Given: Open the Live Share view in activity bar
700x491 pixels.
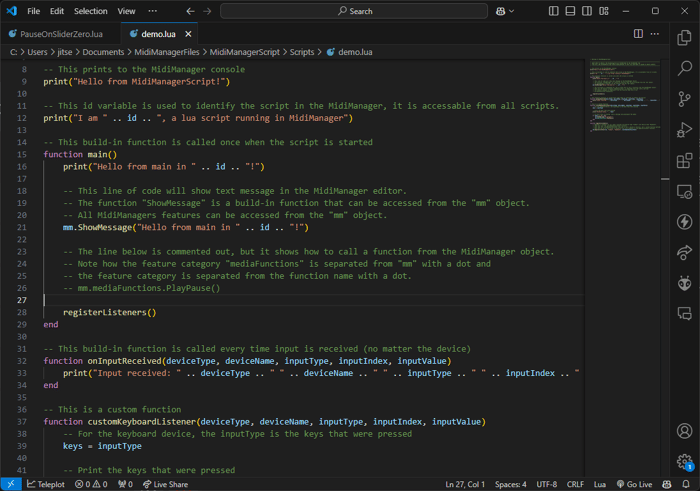Looking at the screenshot, I should [x=684, y=253].
